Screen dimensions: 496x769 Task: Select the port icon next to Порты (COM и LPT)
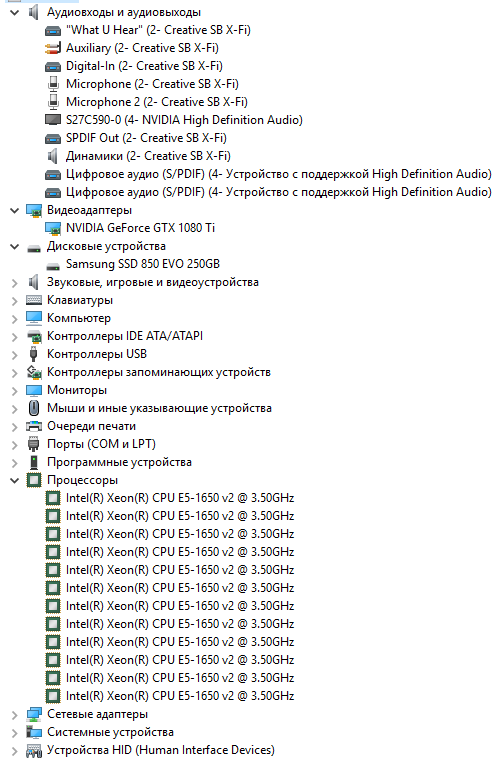33,444
